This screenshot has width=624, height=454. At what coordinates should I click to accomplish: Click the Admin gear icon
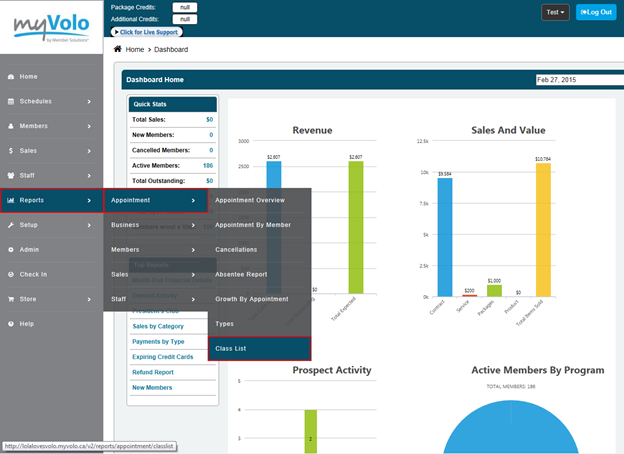click(x=10, y=249)
